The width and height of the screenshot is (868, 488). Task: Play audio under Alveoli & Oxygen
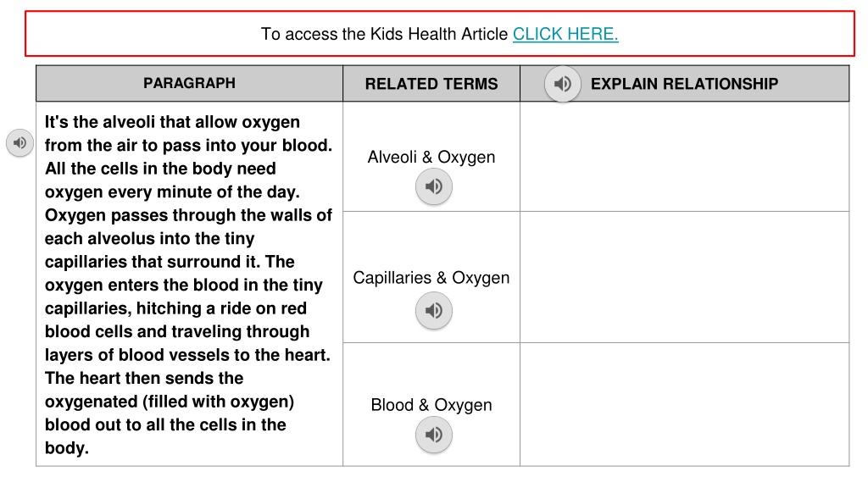pos(433,186)
